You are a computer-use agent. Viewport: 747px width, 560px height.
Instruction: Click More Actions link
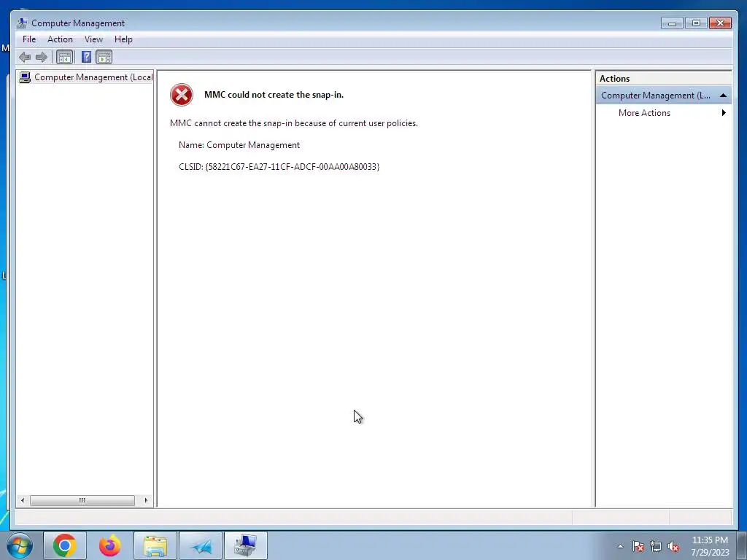pyautogui.click(x=644, y=113)
